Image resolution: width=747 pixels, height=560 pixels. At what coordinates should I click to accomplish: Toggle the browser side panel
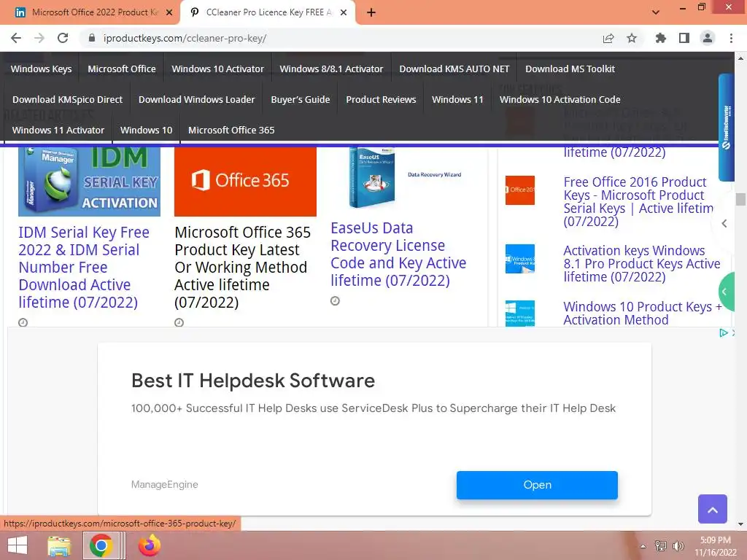pos(684,38)
